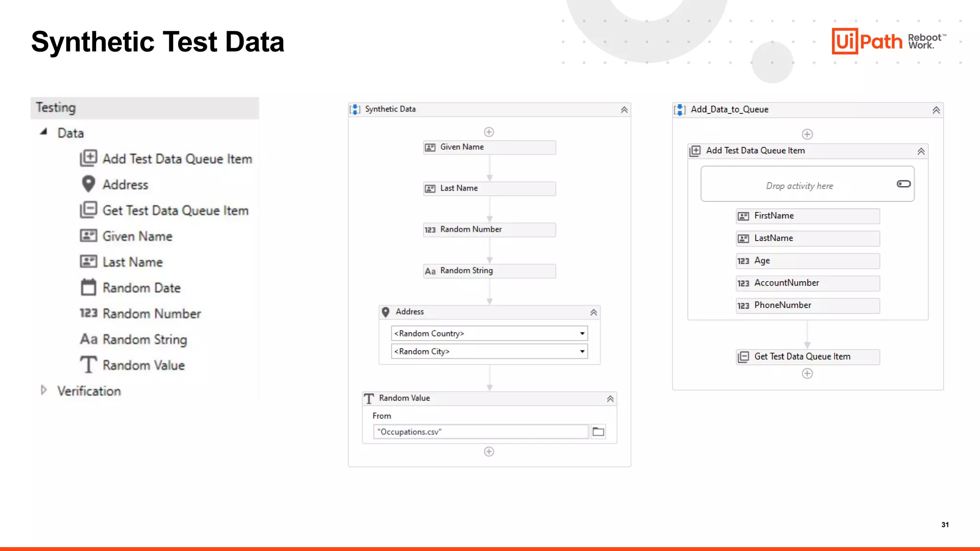Collapse the Data tree node

[x=44, y=132]
